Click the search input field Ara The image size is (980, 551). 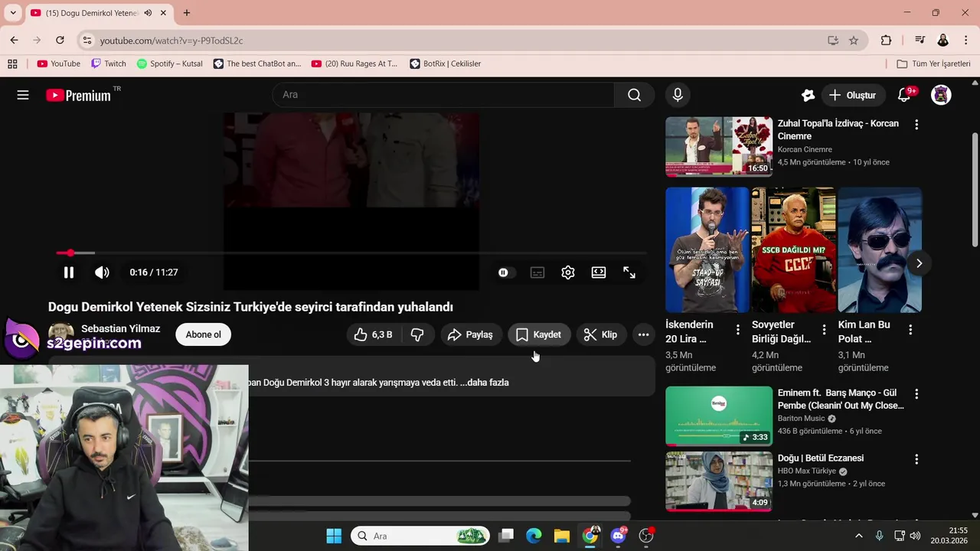point(444,95)
